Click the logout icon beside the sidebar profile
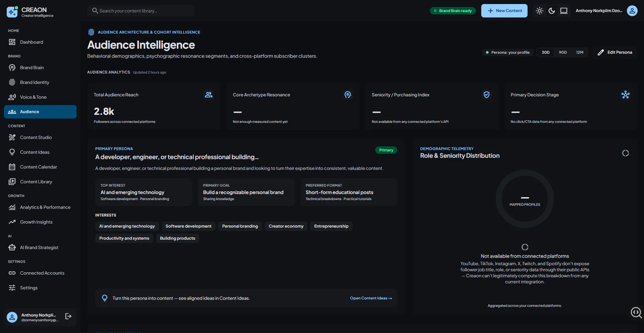 pyautogui.click(x=68, y=316)
